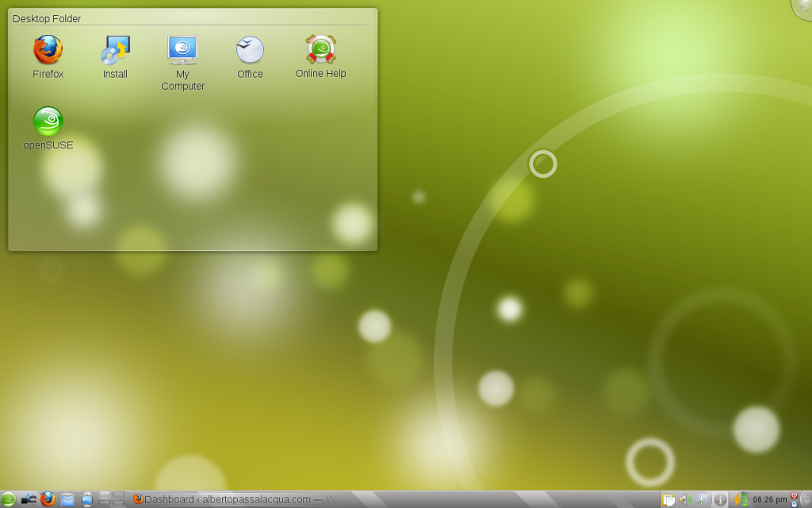This screenshot has height=508, width=812.
Task: Launch the Install icon in Desktop Folder
Action: coord(115,50)
